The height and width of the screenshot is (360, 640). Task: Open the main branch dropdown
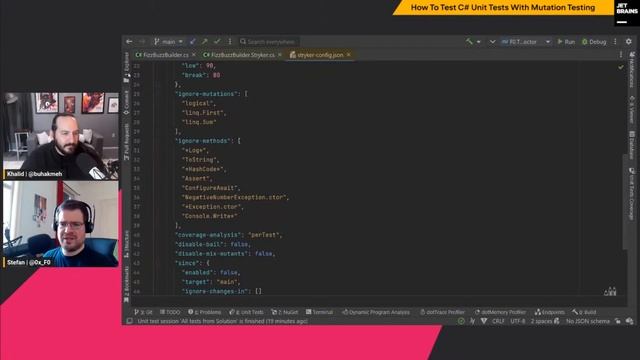click(168, 42)
